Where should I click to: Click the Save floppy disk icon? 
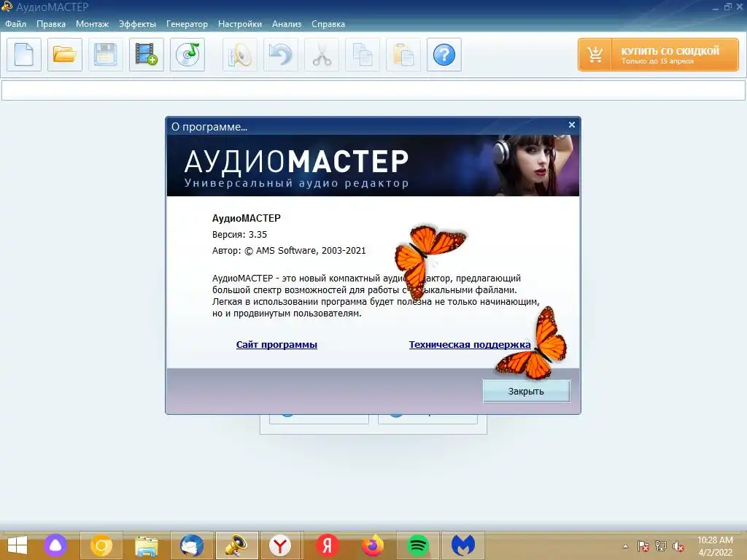[x=105, y=55]
